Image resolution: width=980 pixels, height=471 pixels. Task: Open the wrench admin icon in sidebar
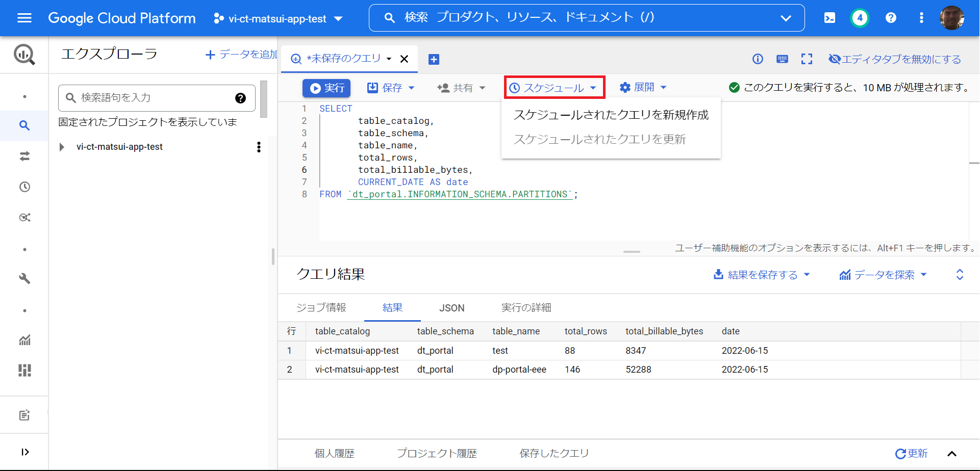(x=24, y=278)
